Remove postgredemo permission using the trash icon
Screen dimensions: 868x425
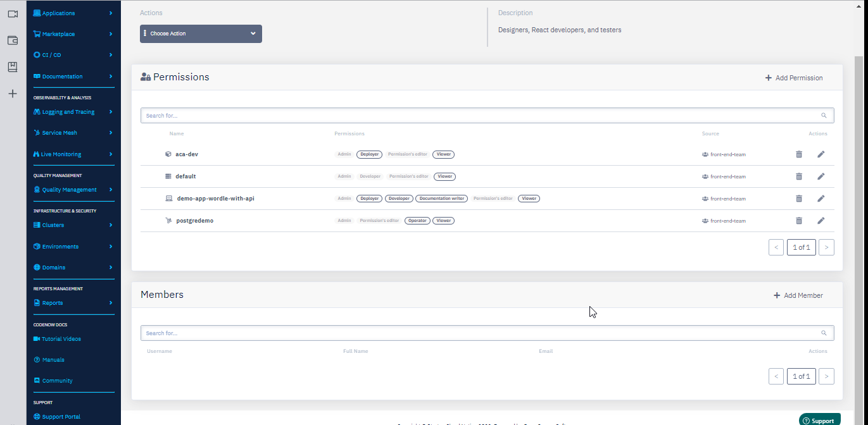coord(799,221)
